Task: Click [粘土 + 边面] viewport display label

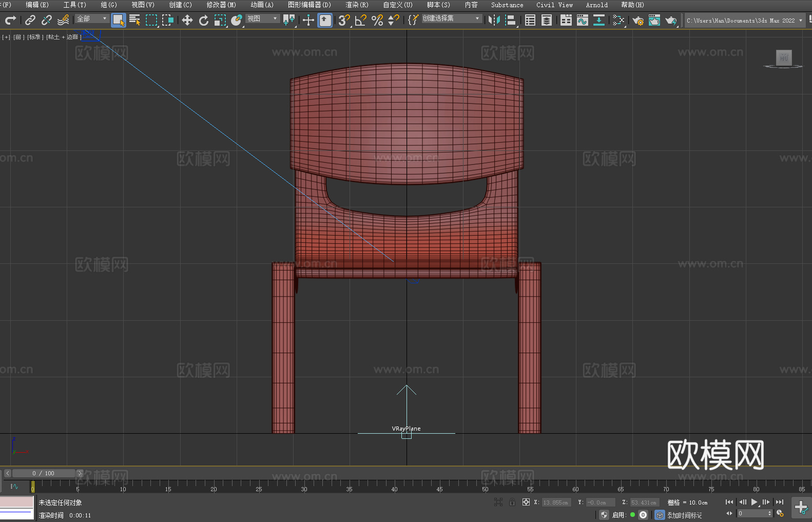Action: point(64,37)
